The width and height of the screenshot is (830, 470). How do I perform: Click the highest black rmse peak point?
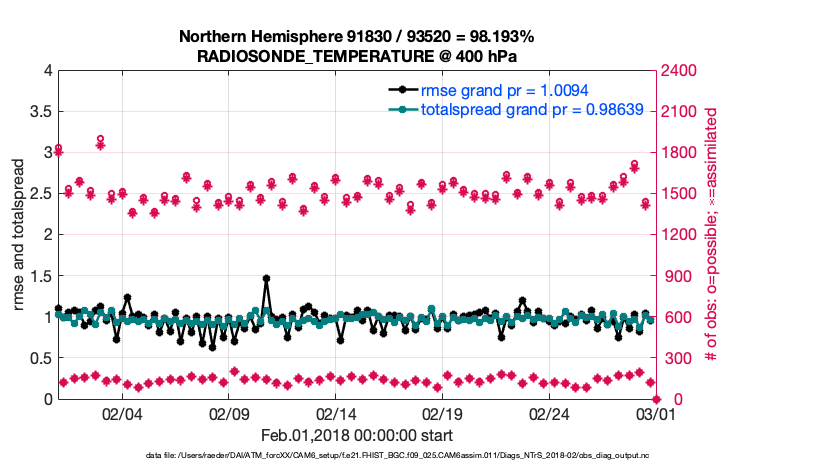[x=266, y=279]
